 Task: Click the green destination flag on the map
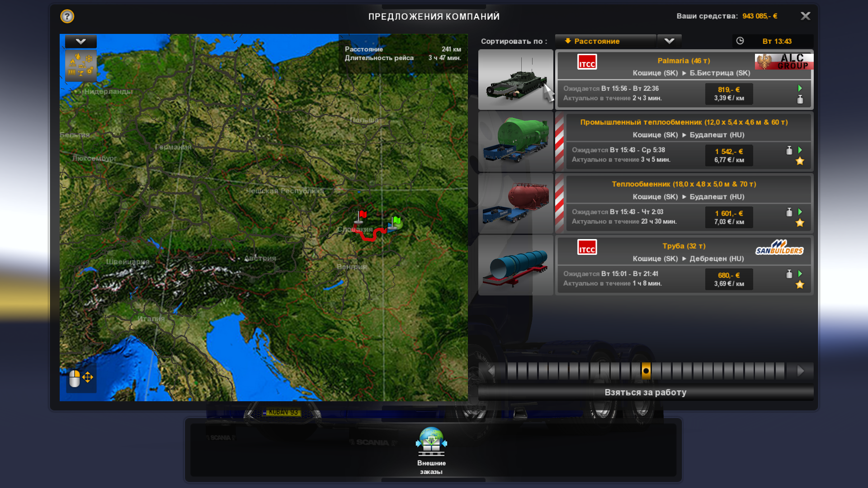396,221
